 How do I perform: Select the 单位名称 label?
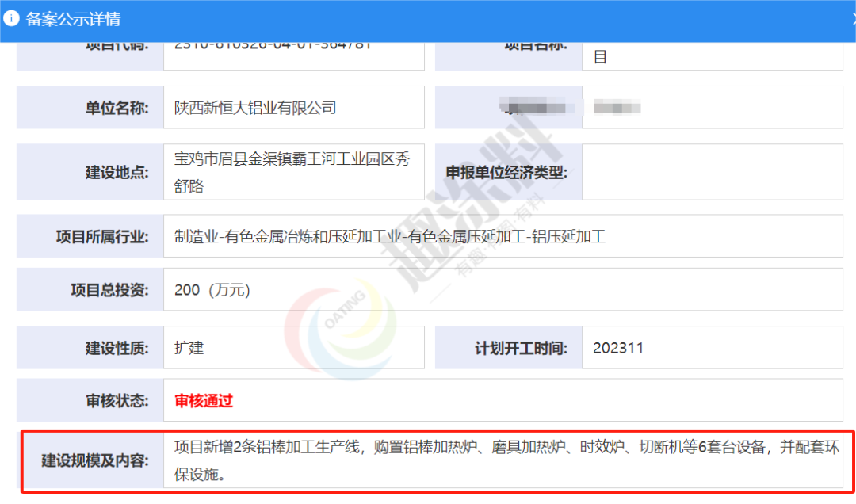tap(117, 108)
